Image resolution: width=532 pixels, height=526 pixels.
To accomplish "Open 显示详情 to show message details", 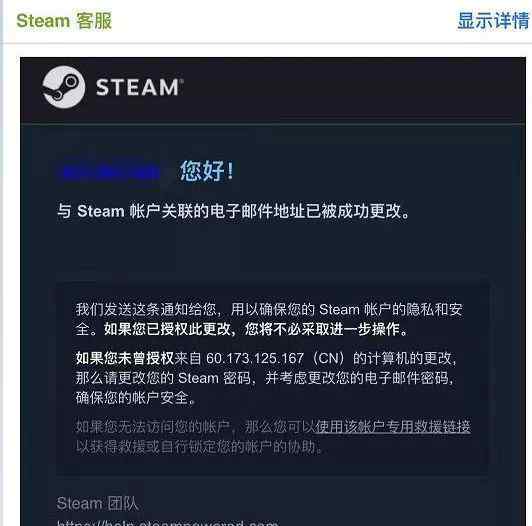I will (x=493, y=21).
